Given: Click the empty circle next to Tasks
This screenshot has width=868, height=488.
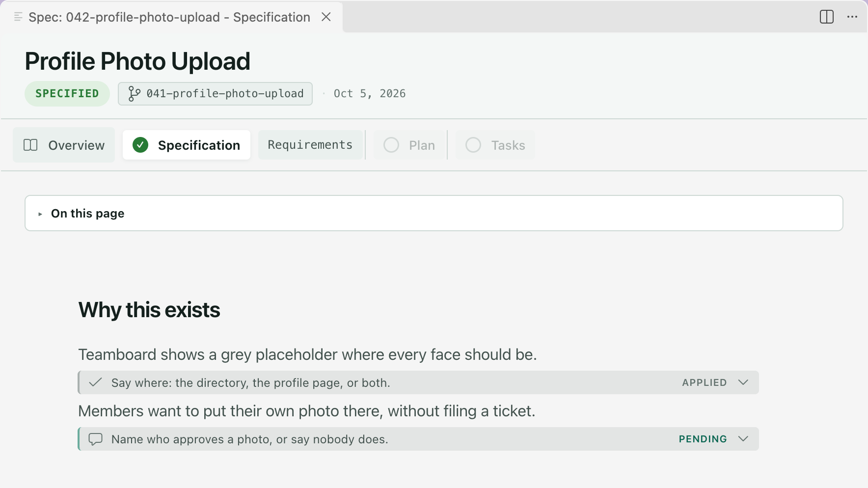Looking at the screenshot, I should pos(473,145).
